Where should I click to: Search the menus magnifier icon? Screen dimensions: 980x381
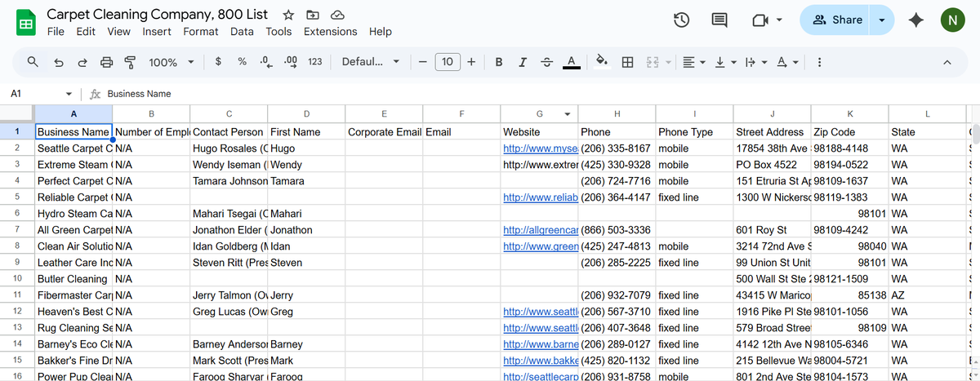33,62
